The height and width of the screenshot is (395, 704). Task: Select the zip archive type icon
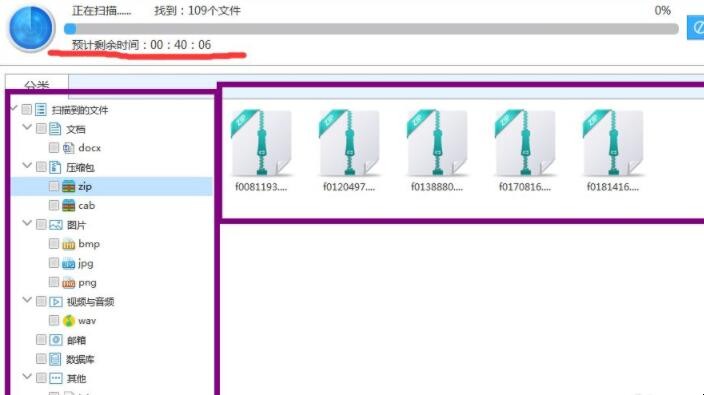(68, 186)
